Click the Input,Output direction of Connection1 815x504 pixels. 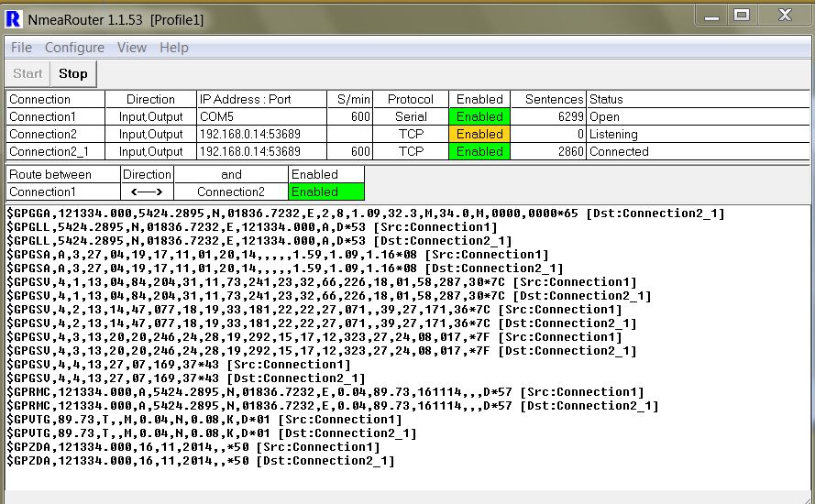[x=150, y=116]
